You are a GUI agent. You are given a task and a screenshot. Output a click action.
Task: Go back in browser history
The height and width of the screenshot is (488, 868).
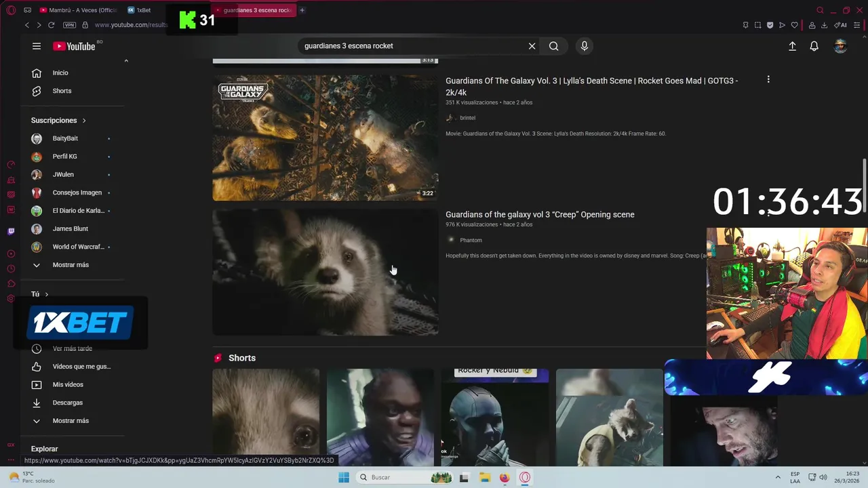[27, 25]
